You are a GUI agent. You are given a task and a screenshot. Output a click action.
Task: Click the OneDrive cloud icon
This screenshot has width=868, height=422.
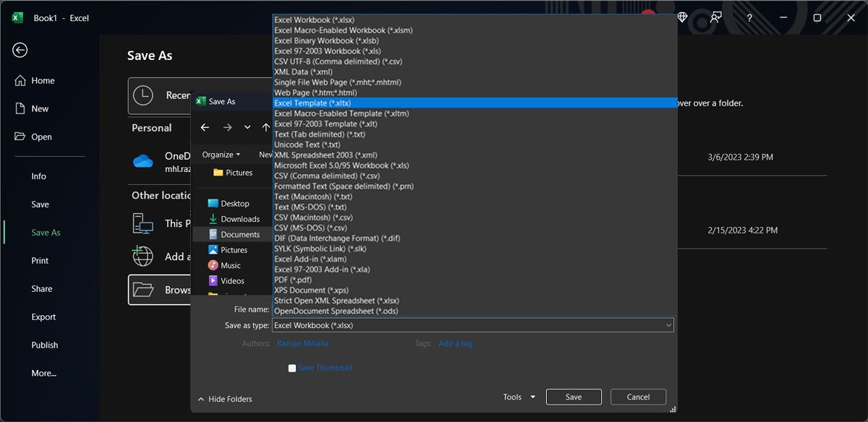click(143, 161)
